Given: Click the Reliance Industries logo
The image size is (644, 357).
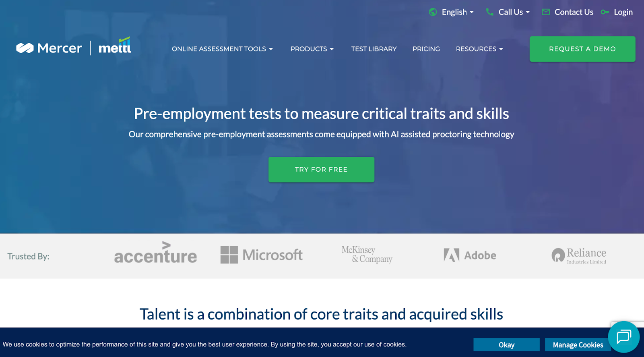Looking at the screenshot, I should pos(578,255).
